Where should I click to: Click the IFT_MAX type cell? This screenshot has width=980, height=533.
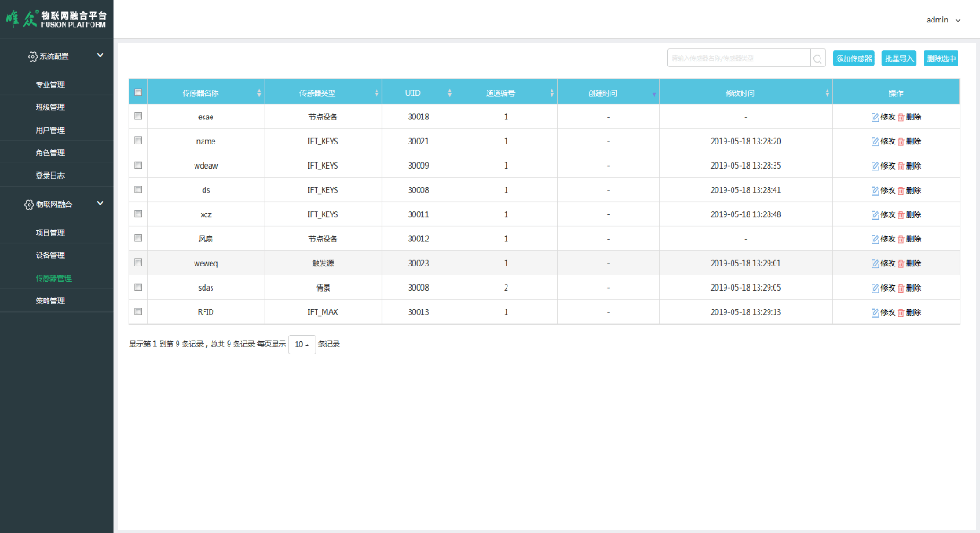point(323,312)
